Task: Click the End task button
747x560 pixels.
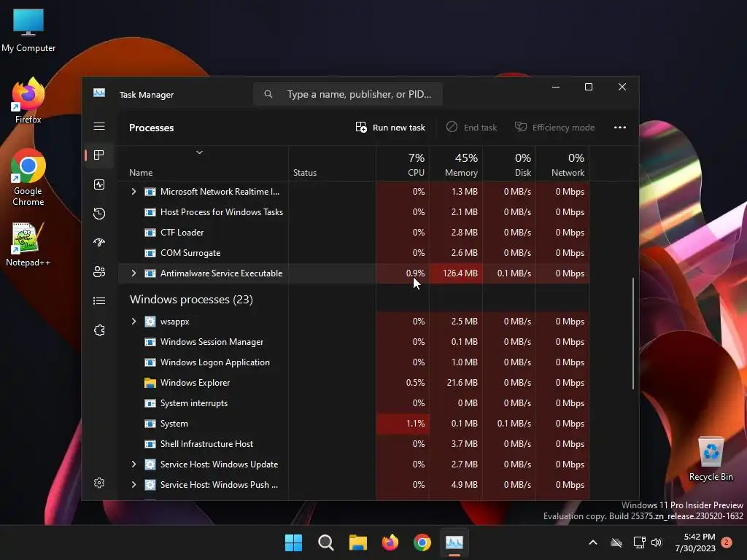Action: (472, 127)
